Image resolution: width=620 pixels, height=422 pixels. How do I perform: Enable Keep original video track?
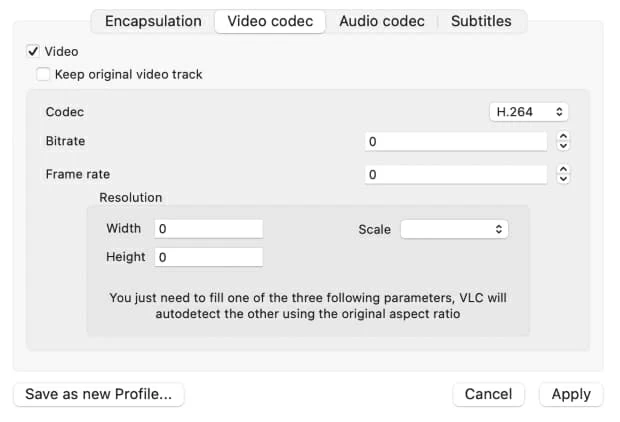[43, 74]
